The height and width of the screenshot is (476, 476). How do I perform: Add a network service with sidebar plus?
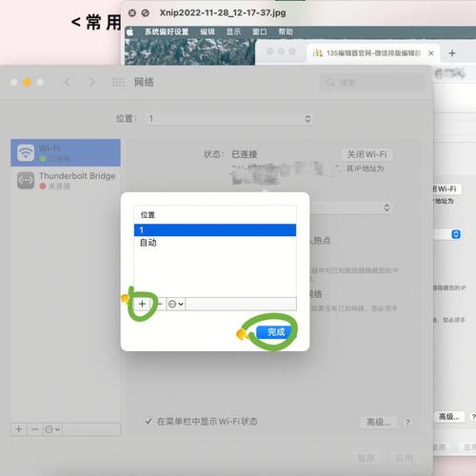pyautogui.click(x=19, y=429)
